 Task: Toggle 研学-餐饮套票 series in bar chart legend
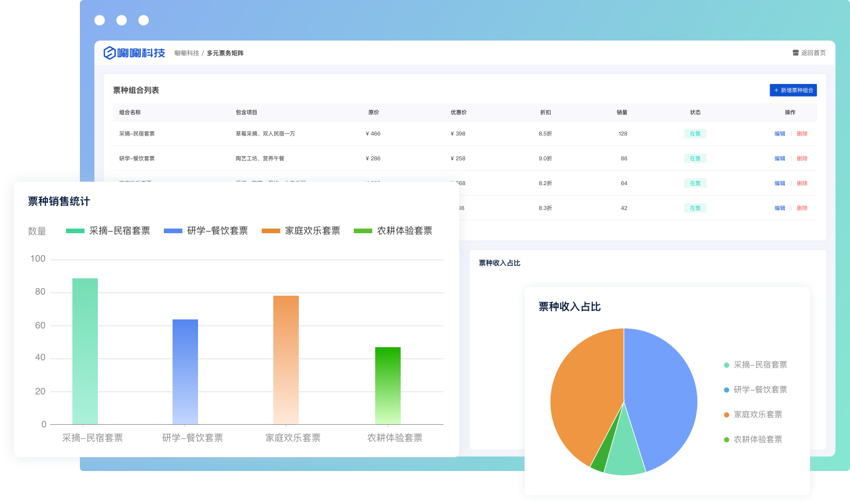(206, 231)
